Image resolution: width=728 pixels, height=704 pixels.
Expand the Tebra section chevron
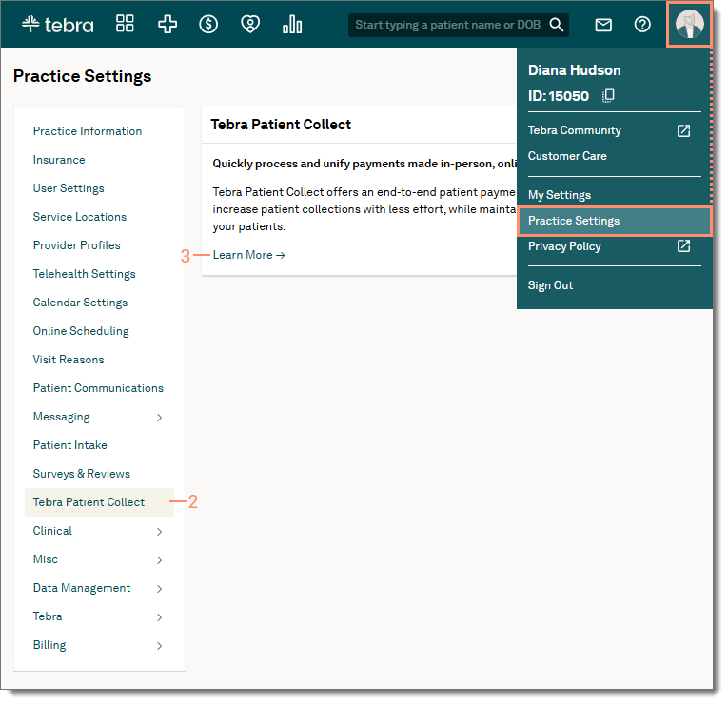tap(159, 617)
